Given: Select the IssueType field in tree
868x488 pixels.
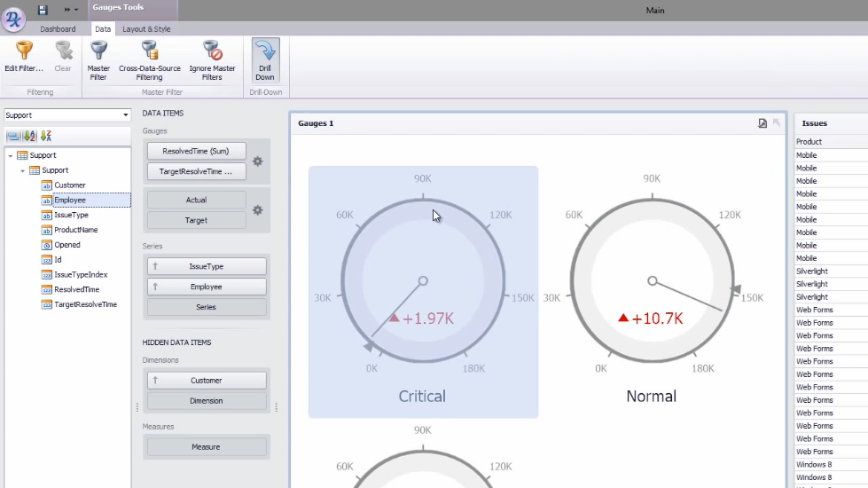Looking at the screenshot, I should click(72, 215).
